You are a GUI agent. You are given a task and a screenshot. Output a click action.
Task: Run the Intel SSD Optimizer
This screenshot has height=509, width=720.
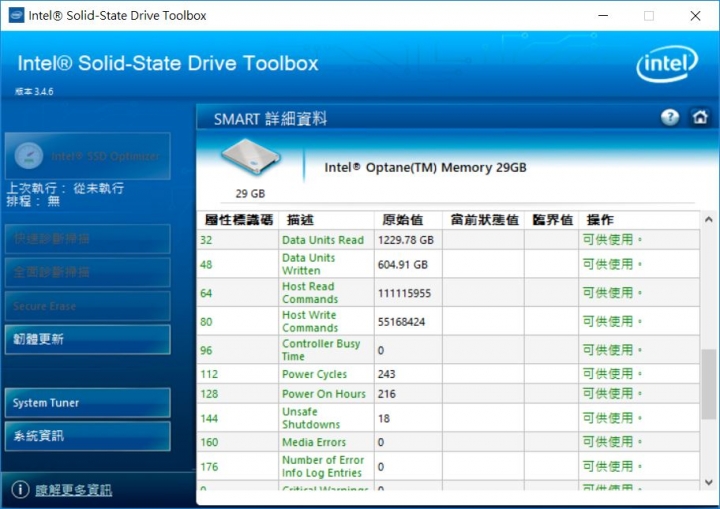88,156
